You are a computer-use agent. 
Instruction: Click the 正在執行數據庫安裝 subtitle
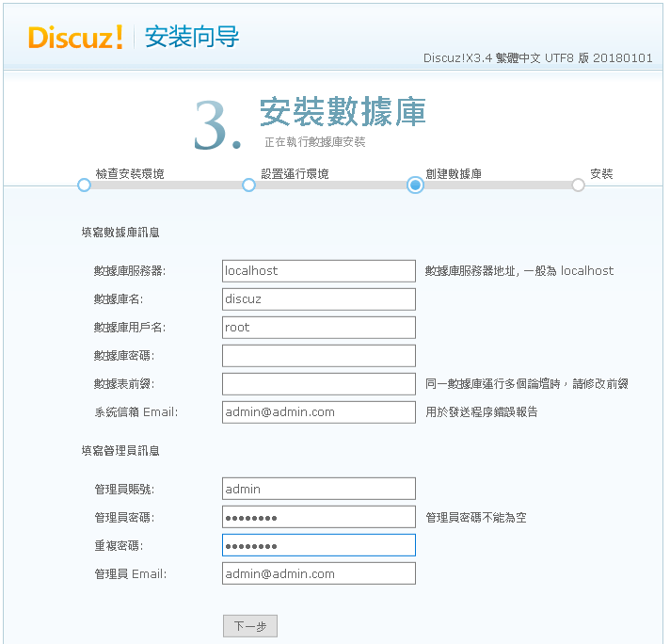(x=315, y=142)
